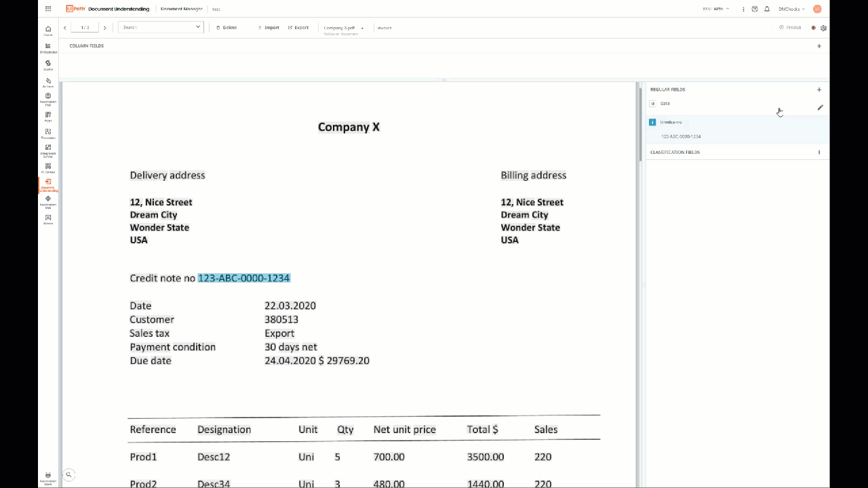The image size is (868, 488).
Task: Select the invoice-no field
Action: 671,122
